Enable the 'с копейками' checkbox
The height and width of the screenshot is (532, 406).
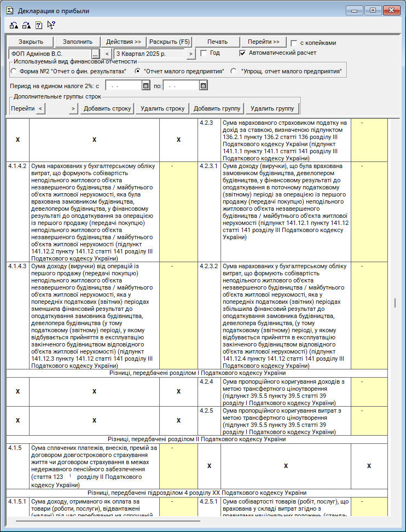click(294, 43)
